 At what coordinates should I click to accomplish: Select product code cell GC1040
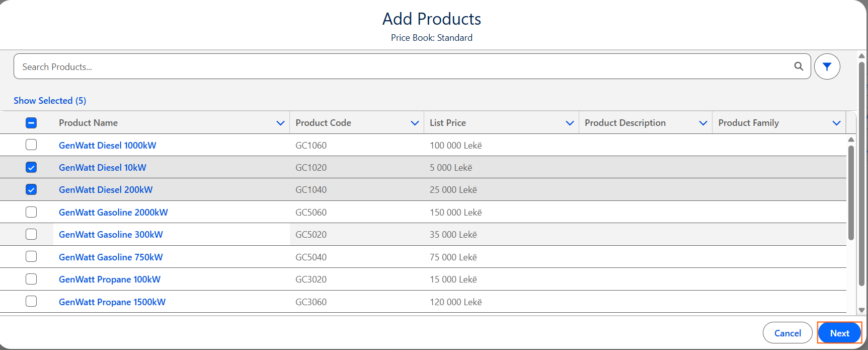(311, 190)
